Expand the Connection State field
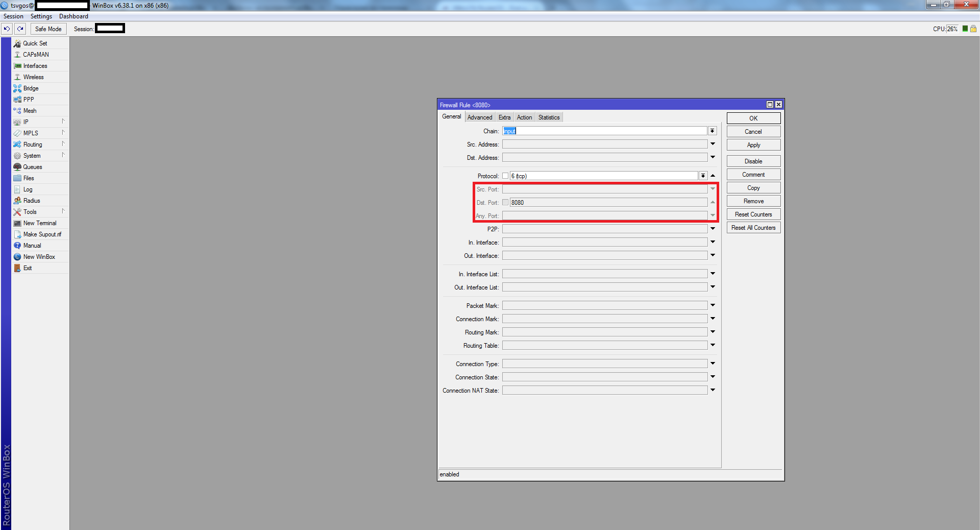The width and height of the screenshot is (980, 530). pyautogui.click(x=713, y=377)
